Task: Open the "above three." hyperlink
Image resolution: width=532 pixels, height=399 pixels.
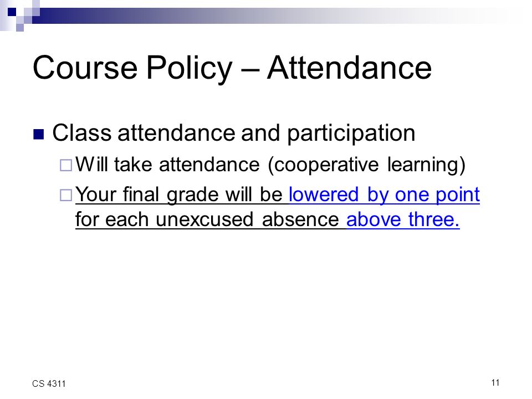Action: click(x=403, y=219)
